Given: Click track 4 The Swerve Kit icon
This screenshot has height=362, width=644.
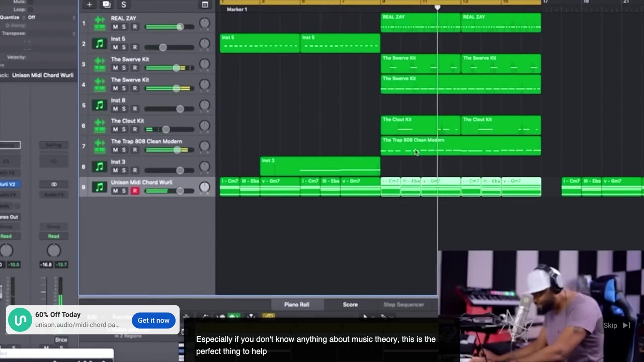Looking at the screenshot, I should coord(100,85).
